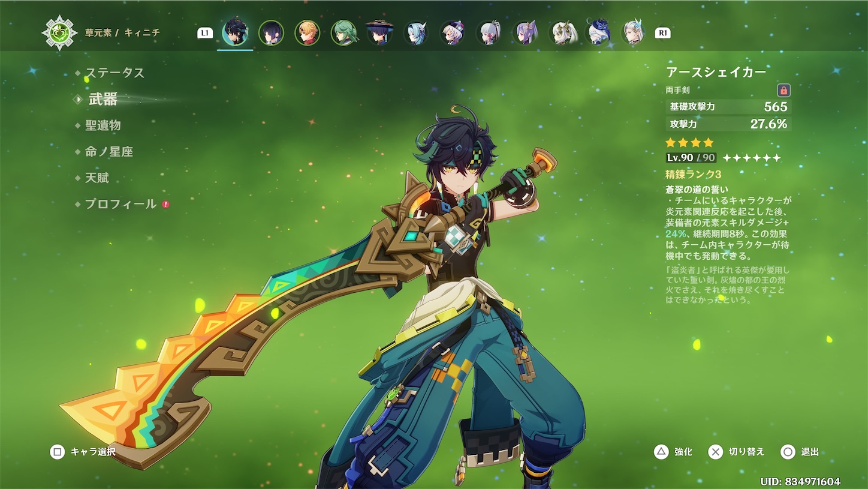Open the 命ノ星座 page
Image resolution: width=868 pixels, height=489 pixels.
[108, 152]
